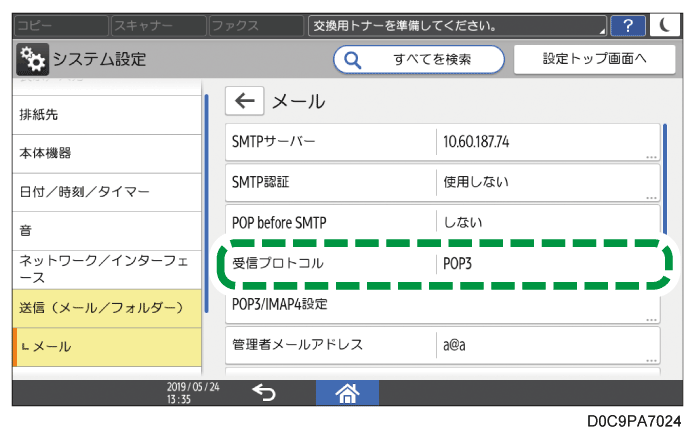This screenshot has height=435, width=691.
Task: Open the help question mark icon
Action: coord(628,26)
